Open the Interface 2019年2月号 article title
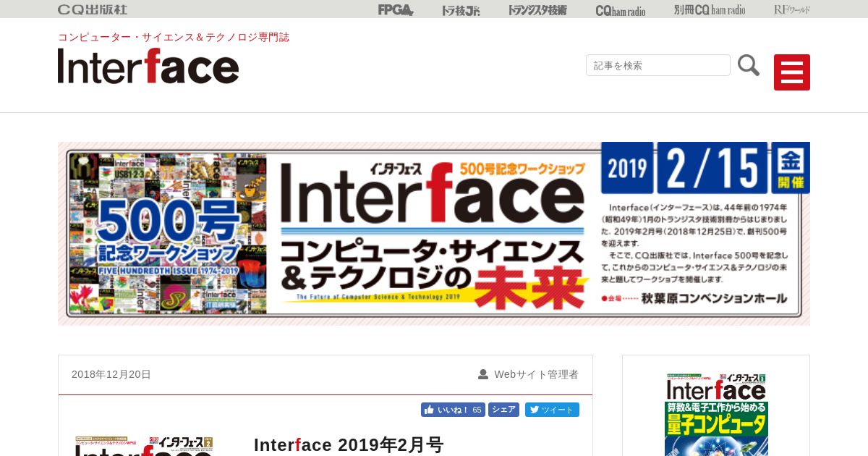This screenshot has width=868, height=456. coord(349,444)
